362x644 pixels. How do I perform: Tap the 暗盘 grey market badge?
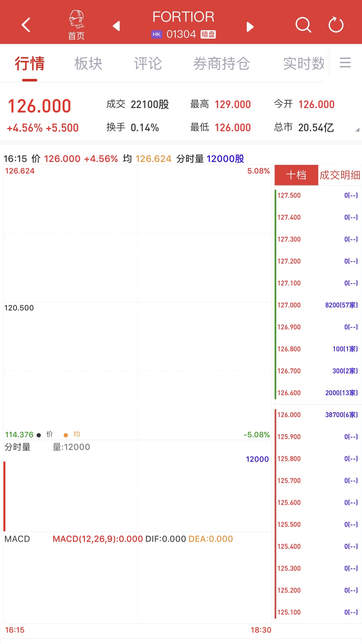[208, 34]
